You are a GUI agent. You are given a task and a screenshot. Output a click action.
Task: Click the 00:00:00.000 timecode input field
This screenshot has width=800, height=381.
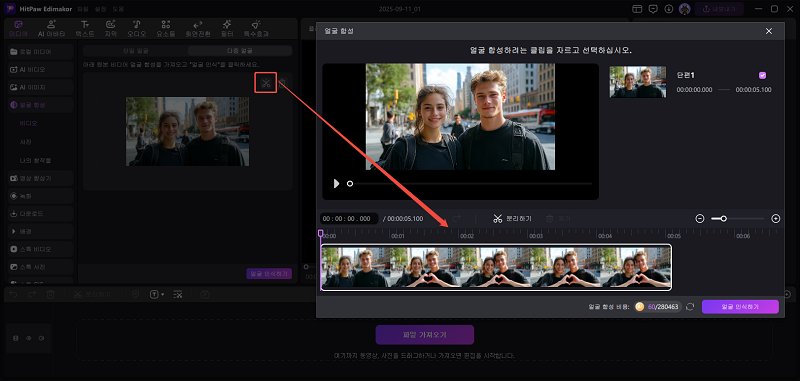click(349, 218)
